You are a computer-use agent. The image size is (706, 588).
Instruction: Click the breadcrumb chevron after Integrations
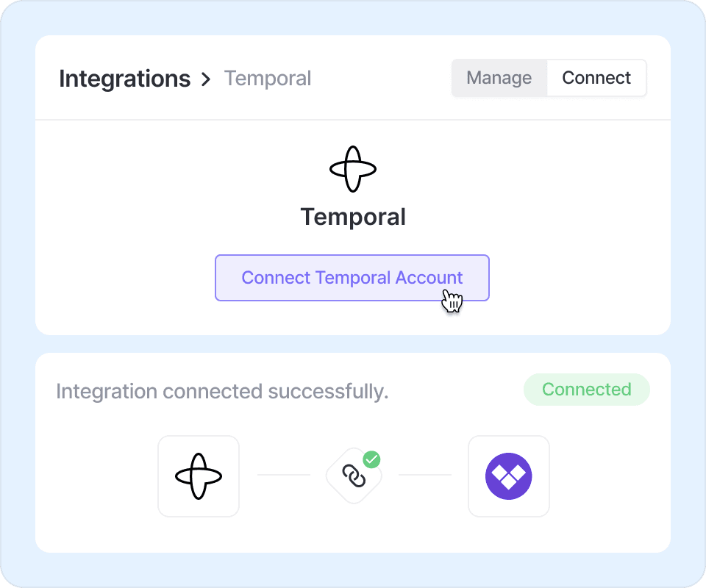pyautogui.click(x=207, y=79)
